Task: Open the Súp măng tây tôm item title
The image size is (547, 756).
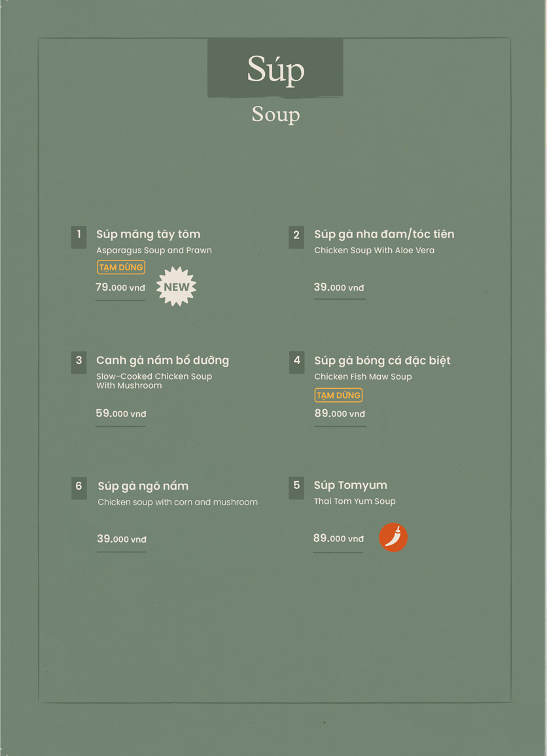Action: (148, 234)
